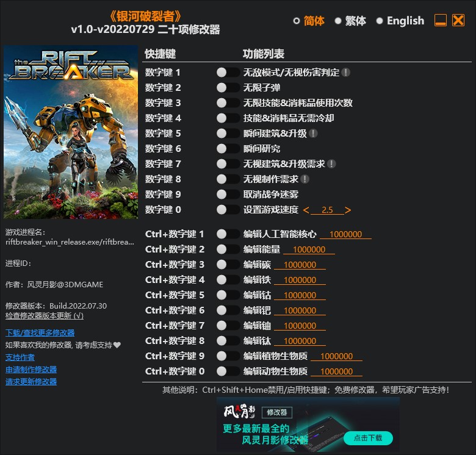Edit the 编辑铀 amount field

(x=300, y=326)
